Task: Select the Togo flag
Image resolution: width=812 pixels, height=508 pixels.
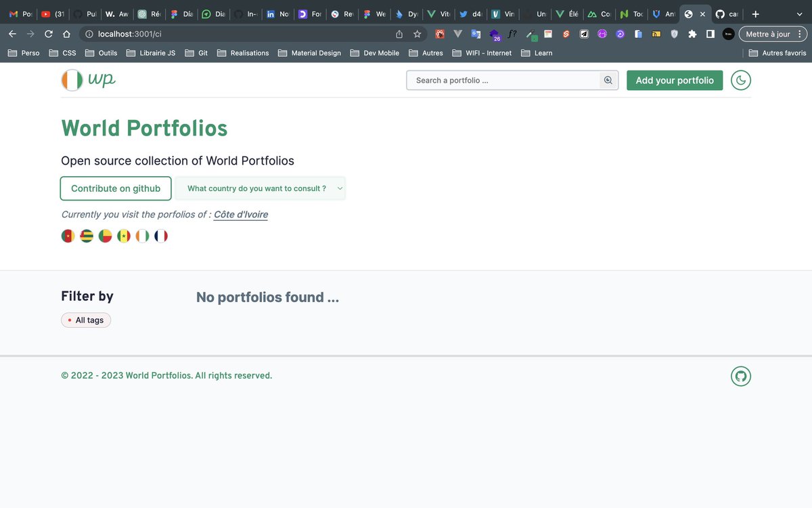Action: 87,236
